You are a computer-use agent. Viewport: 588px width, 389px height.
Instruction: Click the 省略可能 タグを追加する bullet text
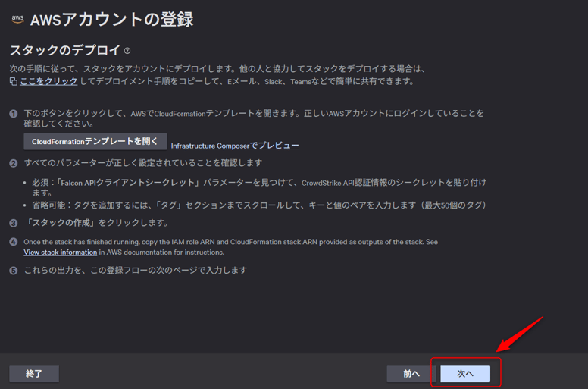coord(259,205)
